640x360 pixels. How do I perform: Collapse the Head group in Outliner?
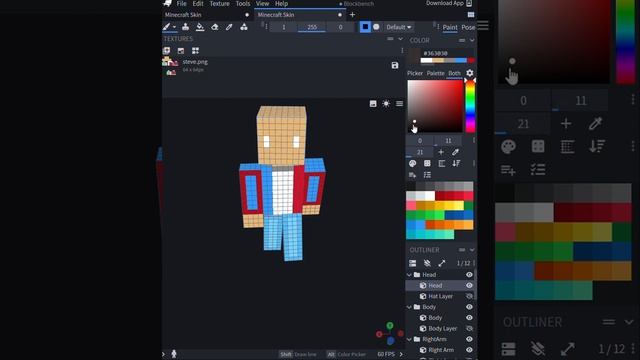click(409, 275)
